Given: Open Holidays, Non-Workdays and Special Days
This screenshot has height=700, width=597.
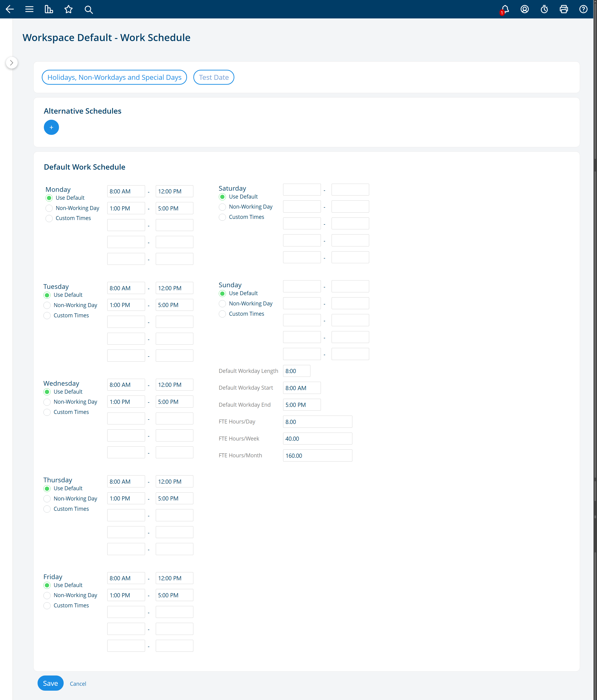Looking at the screenshot, I should tap(114, 77).
